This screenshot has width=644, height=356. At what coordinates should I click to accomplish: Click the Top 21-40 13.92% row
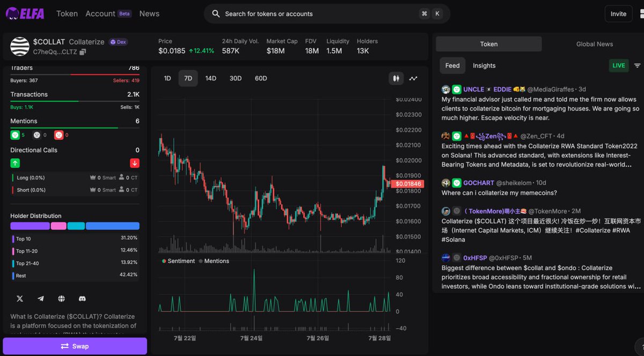click(75, 263)
